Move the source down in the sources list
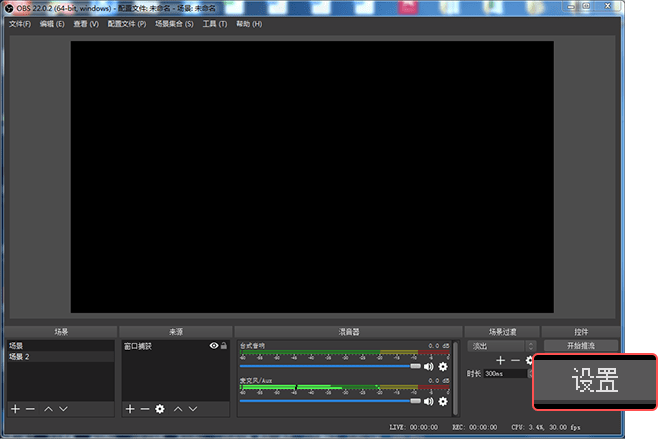Screen dimensions: 658x439 pyautogui.click(x=193, y=409)
